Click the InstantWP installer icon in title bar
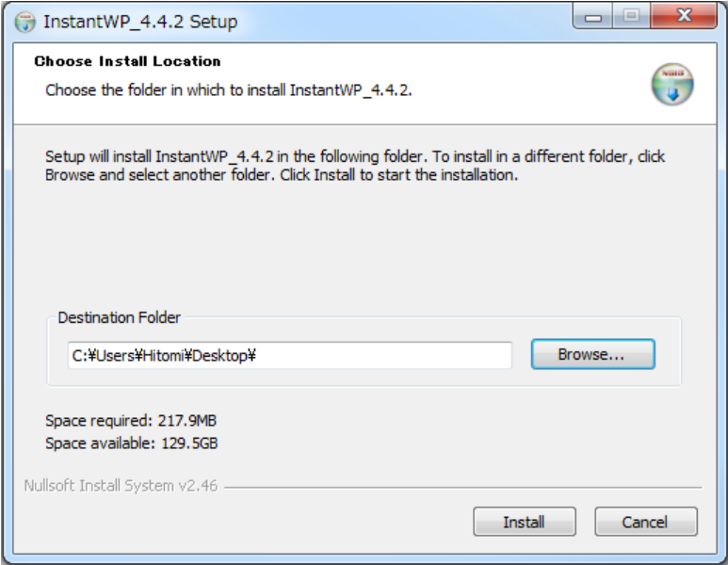This screenshot has width=728, height=565. point(24,22)
